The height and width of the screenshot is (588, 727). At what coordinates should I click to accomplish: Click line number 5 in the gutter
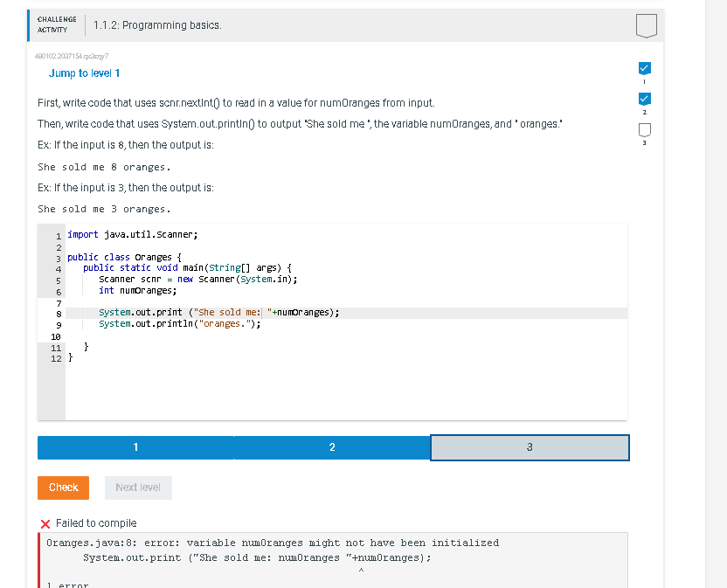[x=58, y=280]
